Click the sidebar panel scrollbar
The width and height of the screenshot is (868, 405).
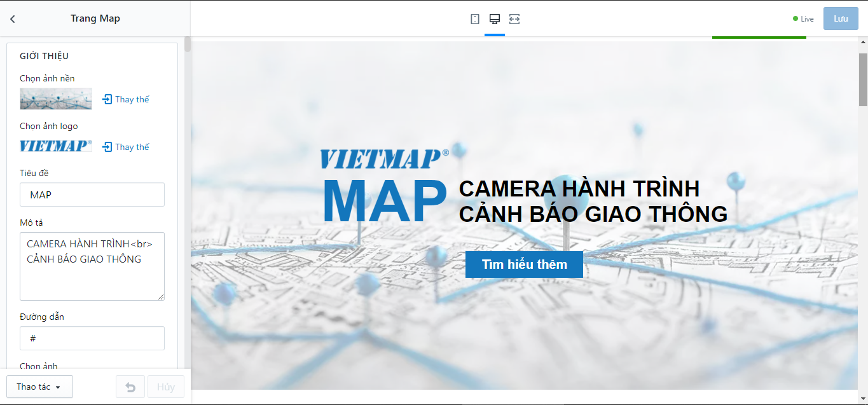click(188, 45)
